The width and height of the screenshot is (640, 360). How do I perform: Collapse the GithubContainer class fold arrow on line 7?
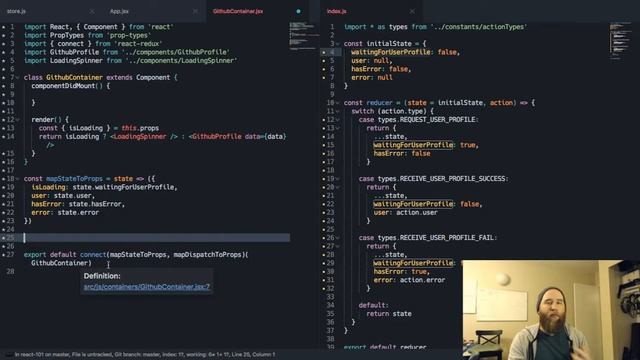(x=18, y=78)
